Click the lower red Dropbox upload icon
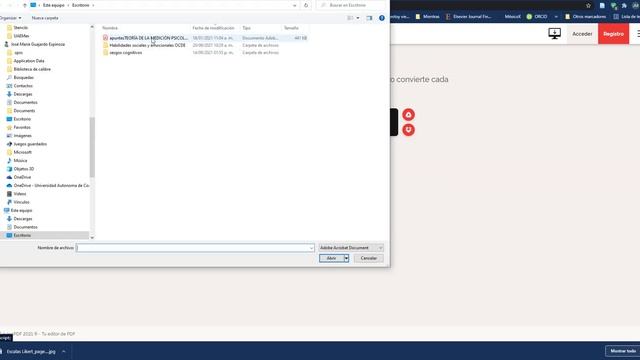 tap(408, 130)
